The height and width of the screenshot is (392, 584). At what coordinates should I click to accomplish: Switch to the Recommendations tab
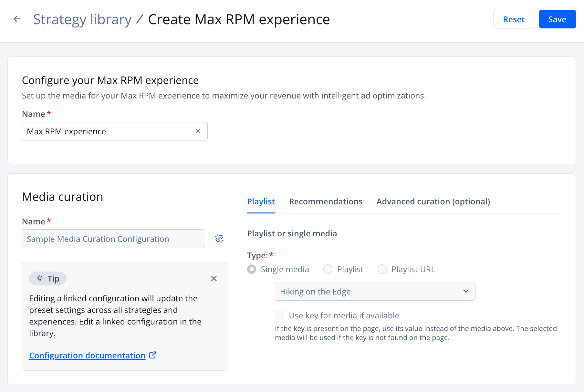pos(326,201)
